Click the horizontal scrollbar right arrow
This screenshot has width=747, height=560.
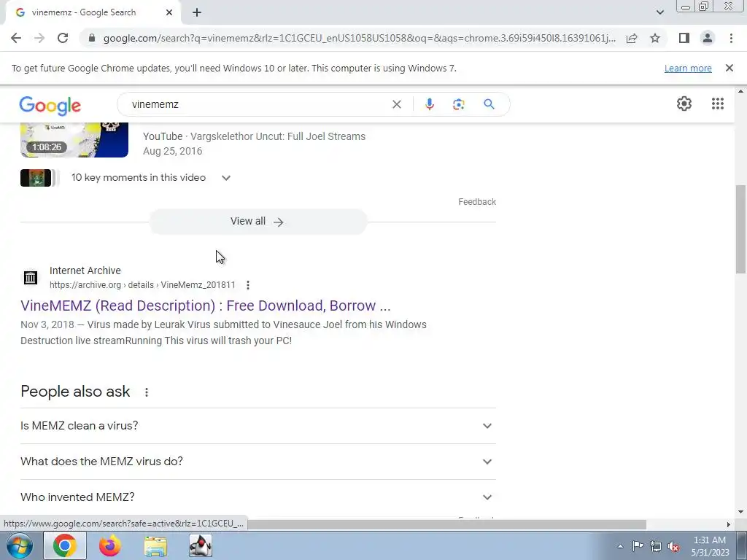tap(728, 524)
